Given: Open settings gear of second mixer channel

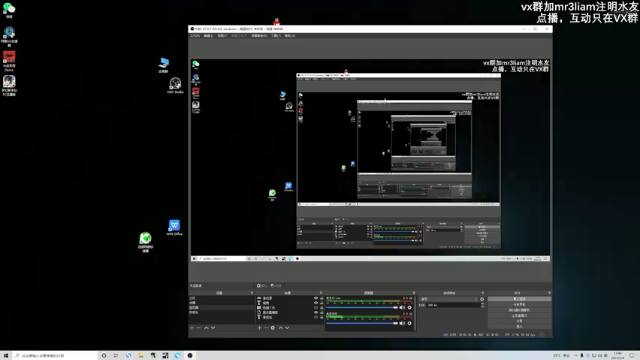Looking at the screenshot, I should (409, 323).
